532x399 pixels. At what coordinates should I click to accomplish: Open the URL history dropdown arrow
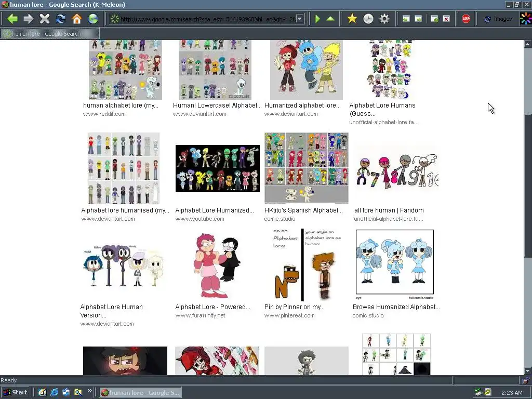(x=300, y=19)
